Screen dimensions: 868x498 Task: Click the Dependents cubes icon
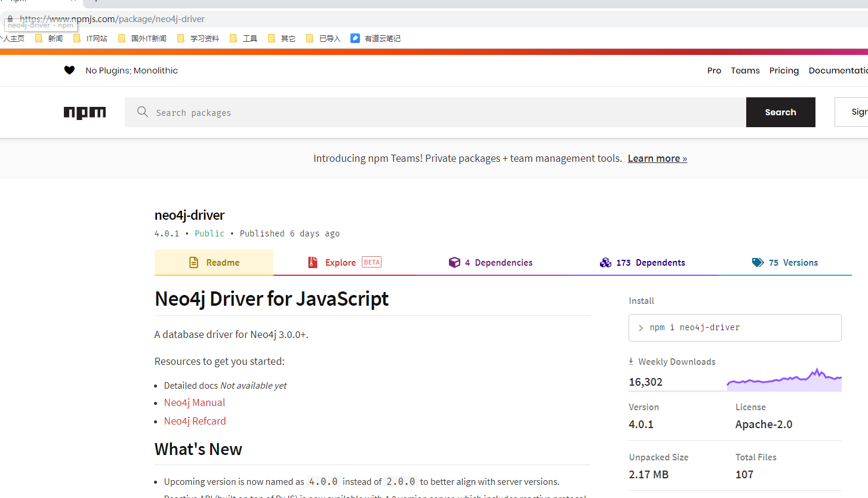pyautogui.click(x=605, y=262)
